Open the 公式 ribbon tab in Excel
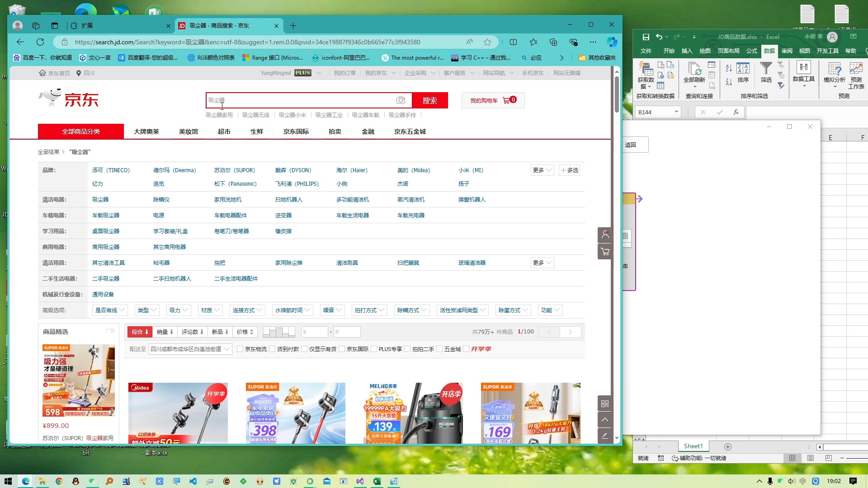Image resolution: width=868 pixels, height=488 pixels. tap(751, 51)
